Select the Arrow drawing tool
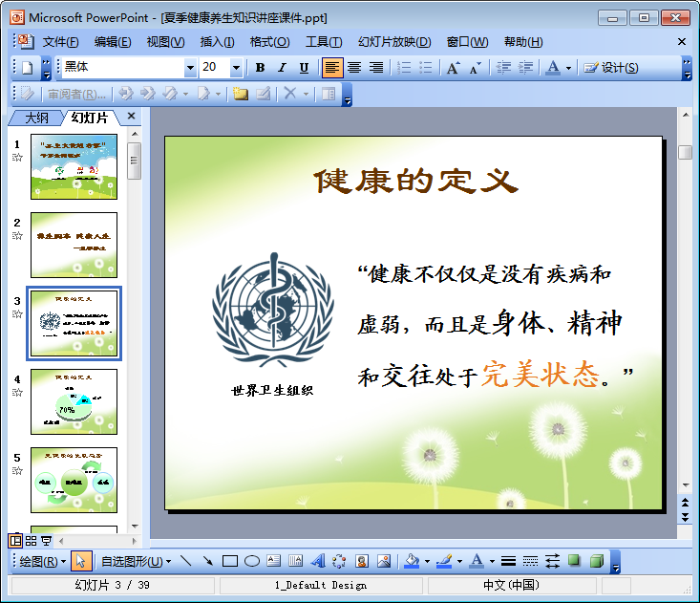Screen dimensions: 700x603 207,561
